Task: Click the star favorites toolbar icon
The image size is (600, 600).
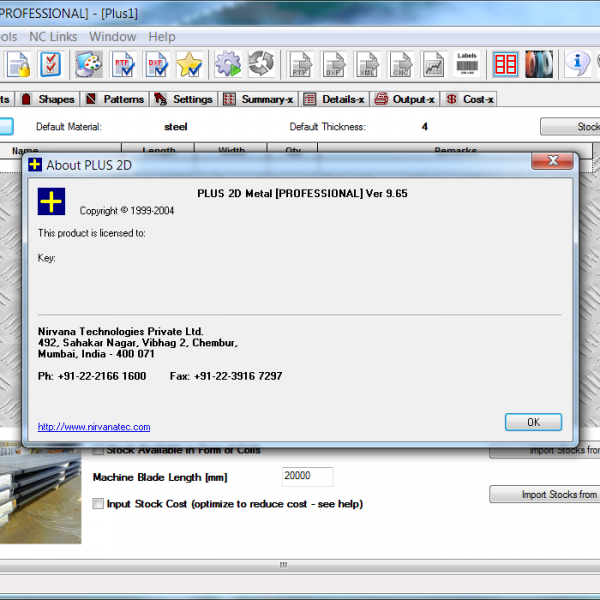Action: (190, 65)
